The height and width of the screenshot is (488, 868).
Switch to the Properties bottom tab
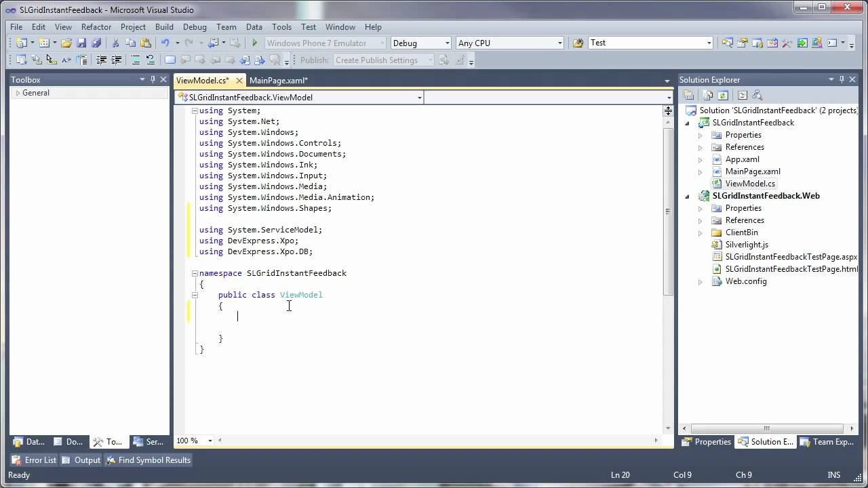[706, 442]
